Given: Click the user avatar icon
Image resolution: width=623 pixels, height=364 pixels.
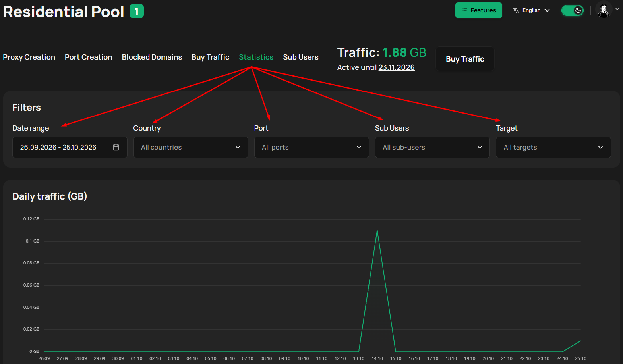Looking at the screenshot, I should click(604, 10).
